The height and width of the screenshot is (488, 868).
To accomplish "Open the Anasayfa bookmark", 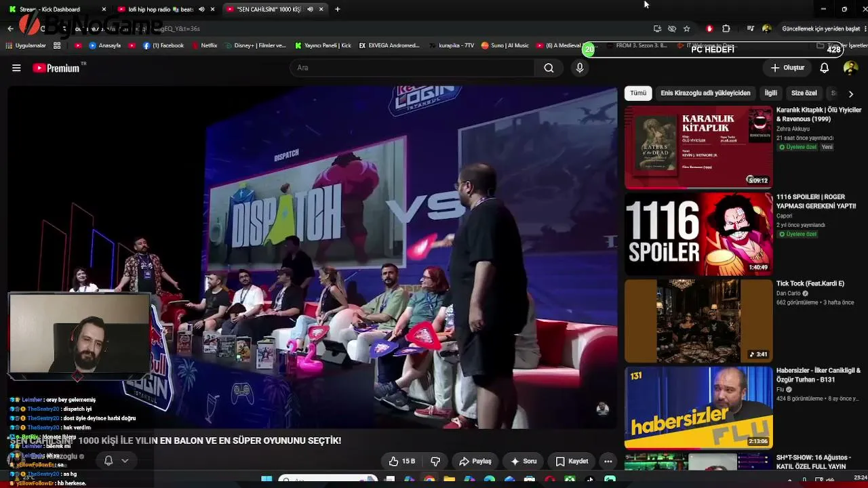I will 104,45.
